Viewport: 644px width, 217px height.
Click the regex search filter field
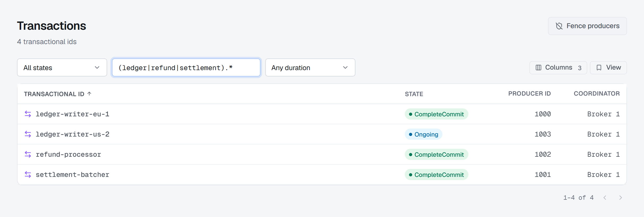click(x=186, y=67)
